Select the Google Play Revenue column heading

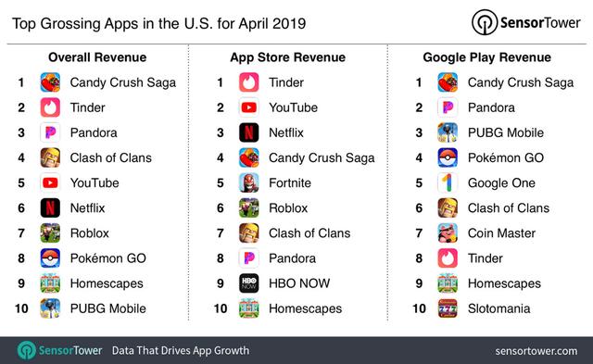click(486, 57)
